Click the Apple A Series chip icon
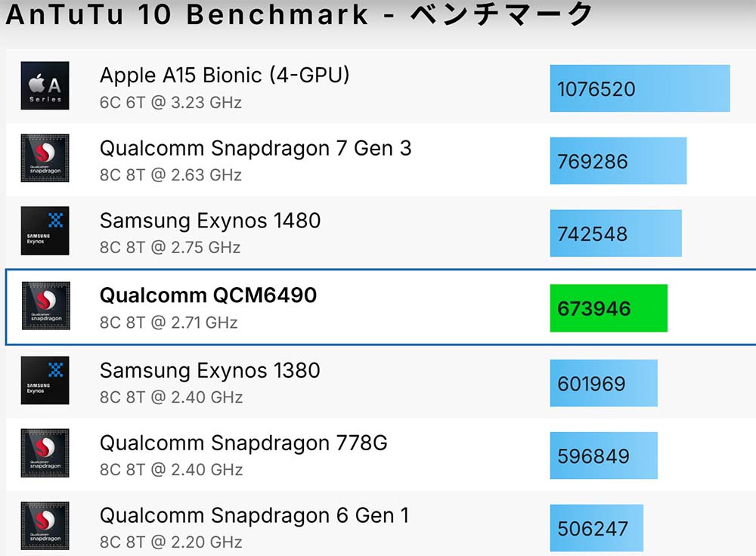756x556 pixels. (x=45, y=85)
